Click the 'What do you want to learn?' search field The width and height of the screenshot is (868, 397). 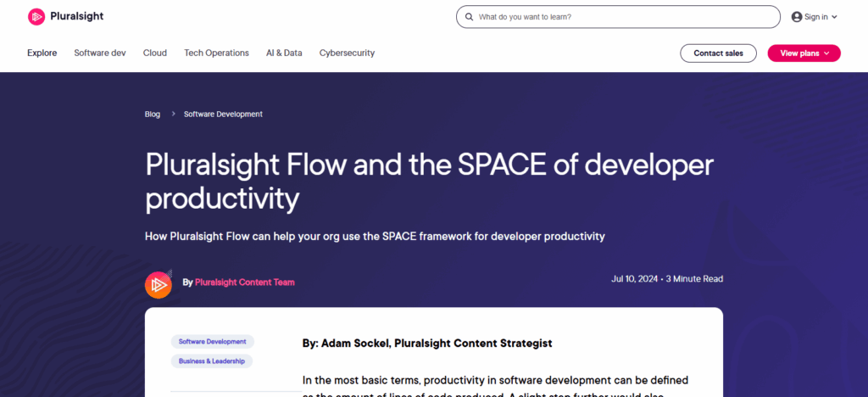click(623, 17)
